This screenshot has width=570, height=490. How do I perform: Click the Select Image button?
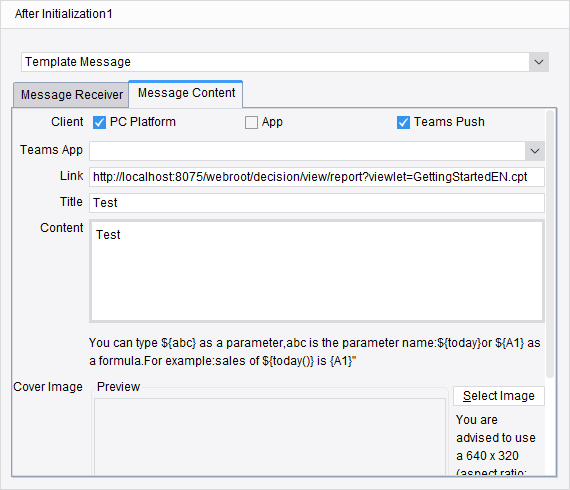click(499, 396)
